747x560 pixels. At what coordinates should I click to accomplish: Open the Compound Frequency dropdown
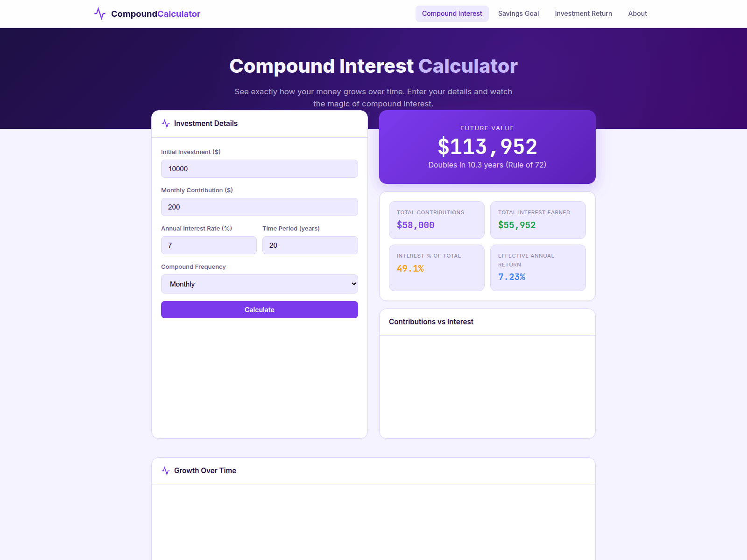pyautogui.click(x=260, y=284)
